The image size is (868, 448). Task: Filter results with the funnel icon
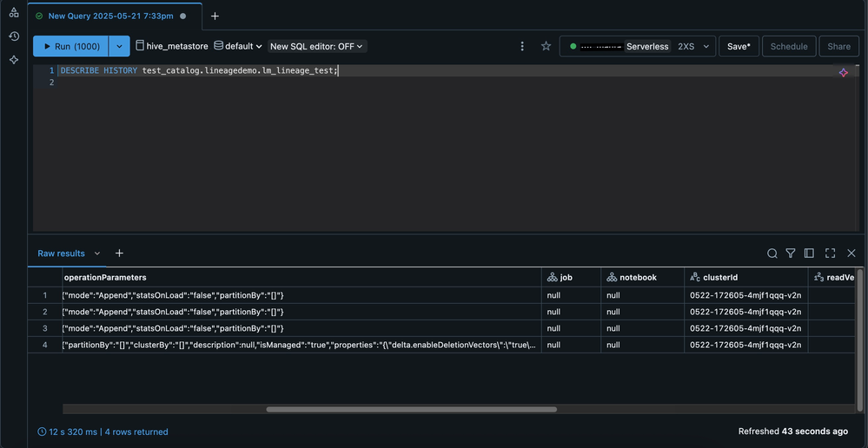[x=791, y=254]
